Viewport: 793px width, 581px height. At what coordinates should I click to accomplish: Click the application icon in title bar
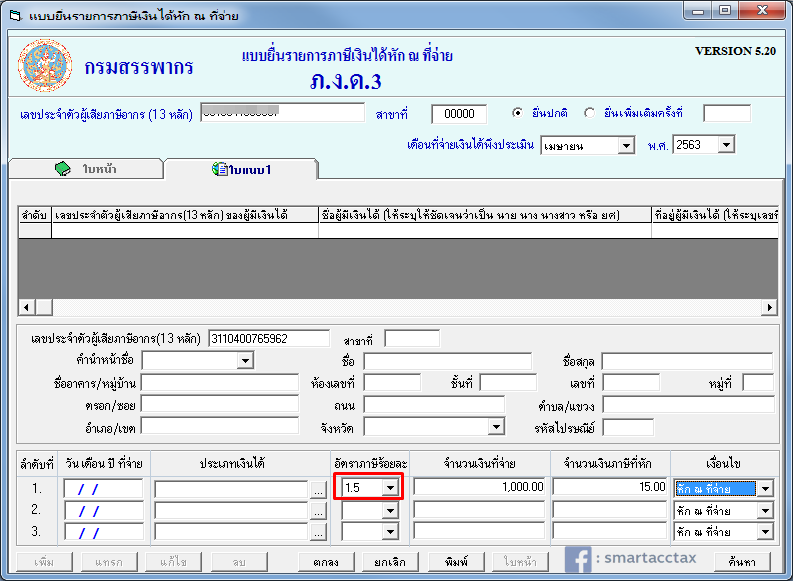(16, 16)
